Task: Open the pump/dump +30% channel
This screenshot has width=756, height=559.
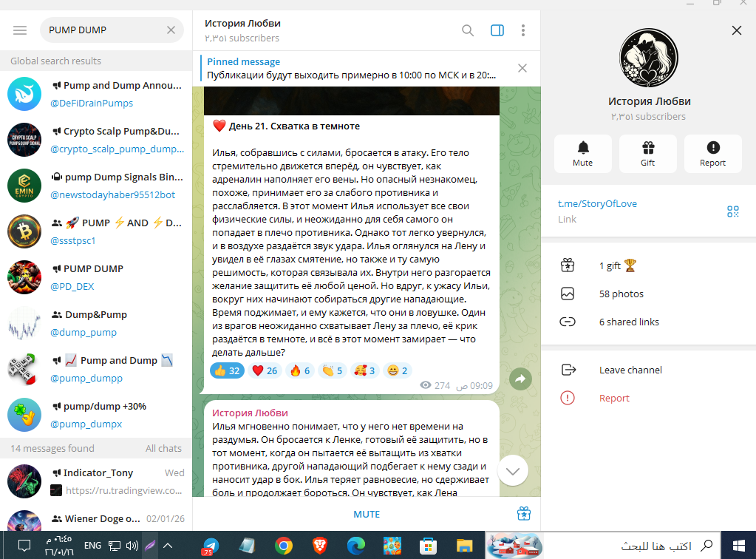Action: click(x=96, y=415)
